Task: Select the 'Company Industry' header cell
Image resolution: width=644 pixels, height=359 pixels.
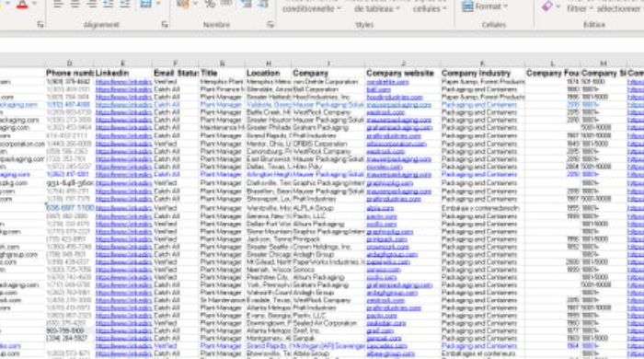Action: pyautogui.click(x=482, y=73)
